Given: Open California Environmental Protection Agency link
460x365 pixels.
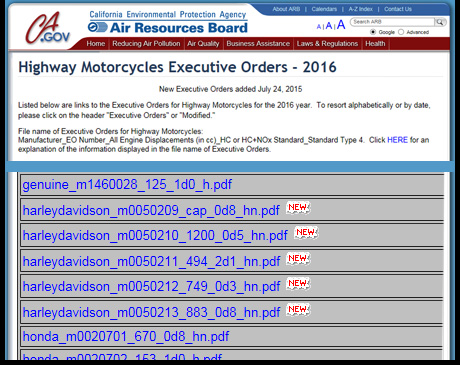Looking at the screenshot, I should tap(168, 15).
